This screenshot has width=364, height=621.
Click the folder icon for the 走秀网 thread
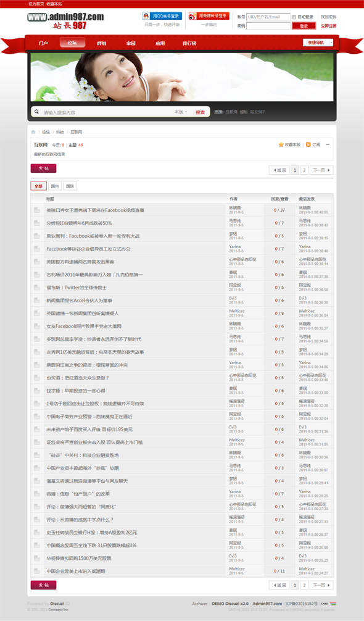[37, 352]
